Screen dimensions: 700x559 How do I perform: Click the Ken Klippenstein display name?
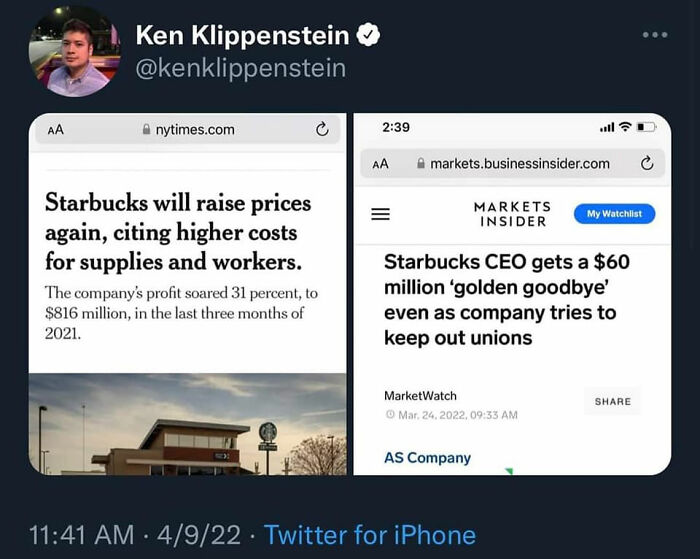242,36
